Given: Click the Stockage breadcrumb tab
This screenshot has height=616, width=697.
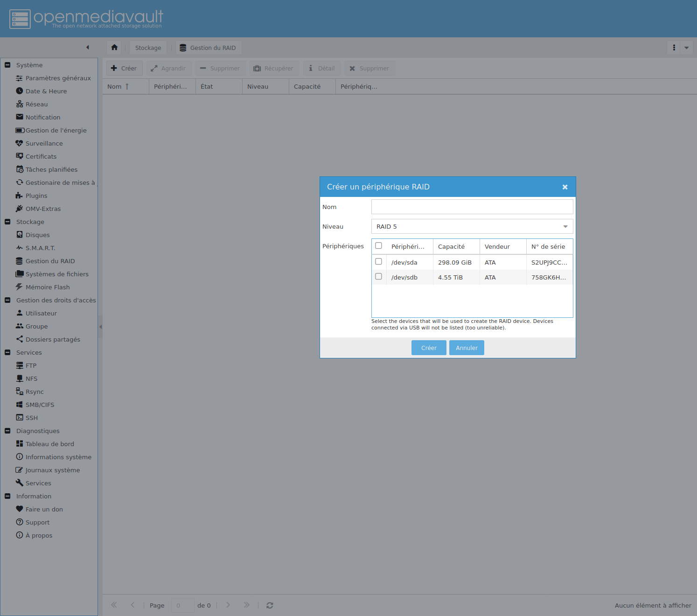Looking at the screenshot, I should [148, 48].
